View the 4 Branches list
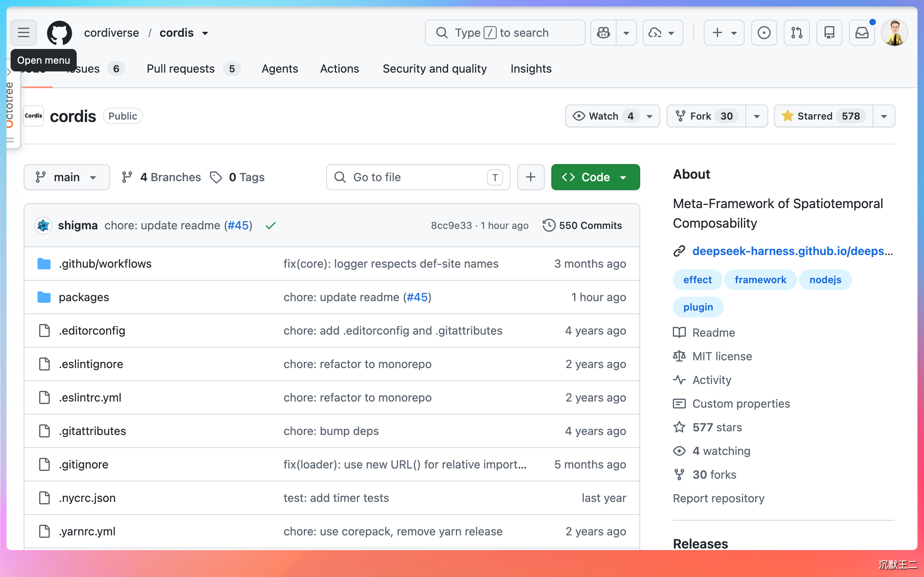 161,177
